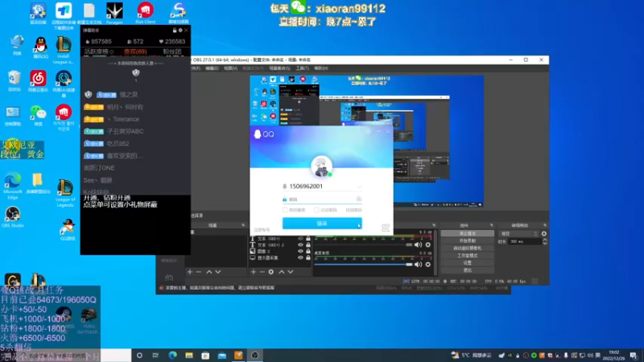Open QQ login QR code icon
Screen dimensions: 644x362
(x=386, y=228)
